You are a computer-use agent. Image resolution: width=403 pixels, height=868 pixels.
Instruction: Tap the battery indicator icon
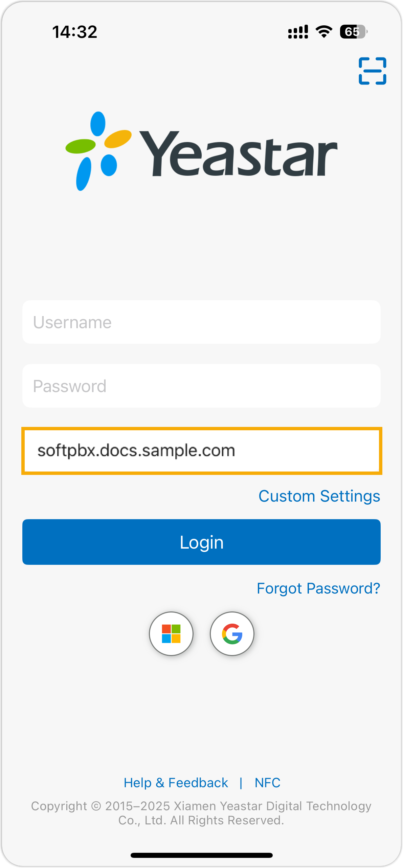click(353, 32)
